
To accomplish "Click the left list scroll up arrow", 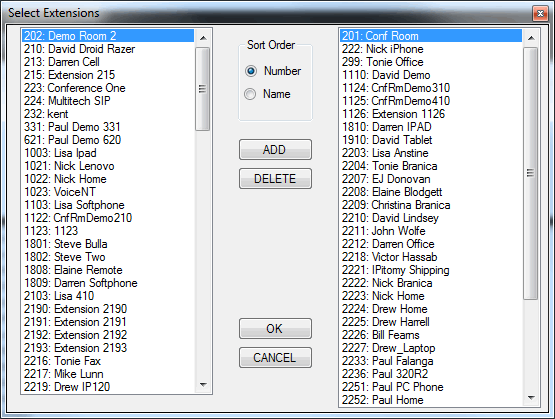I will (x=203, y=38).
